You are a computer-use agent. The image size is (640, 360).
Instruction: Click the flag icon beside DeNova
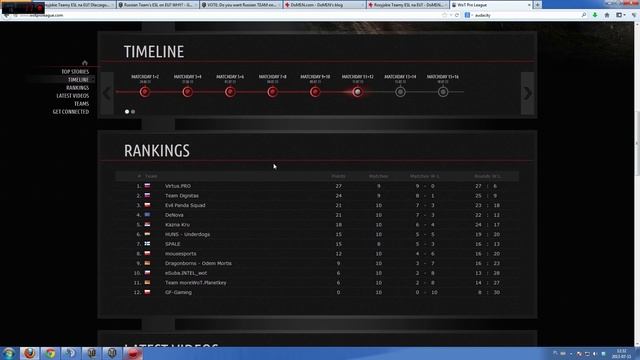pyautogui.click(x=147, y=215)
